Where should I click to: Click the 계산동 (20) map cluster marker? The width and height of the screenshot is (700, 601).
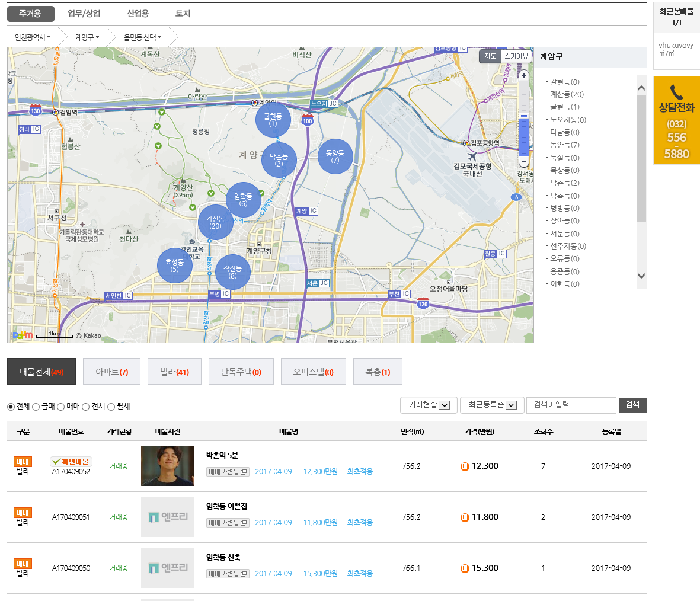tap(215, 222)
